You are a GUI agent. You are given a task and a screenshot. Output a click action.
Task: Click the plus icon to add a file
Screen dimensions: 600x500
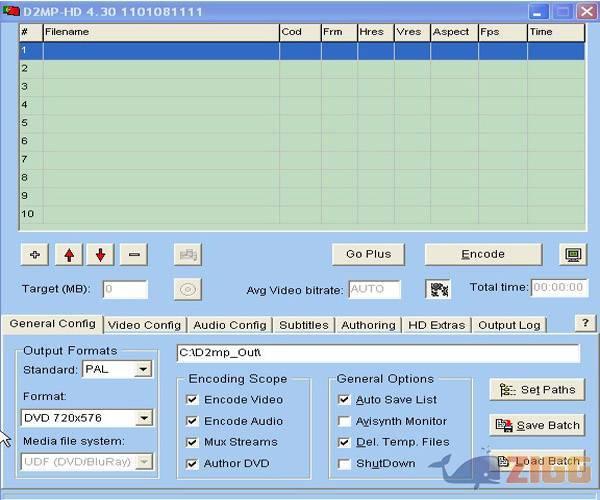click(x=35, y=255)
